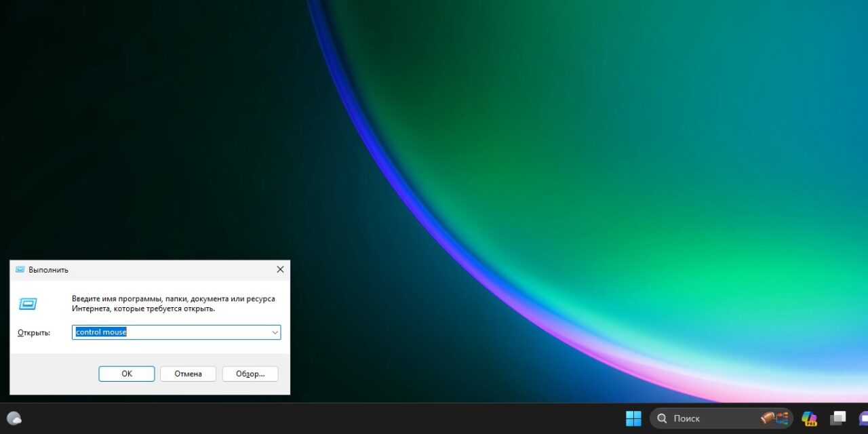Click the 'control mouse' text input field

point(170,332)
